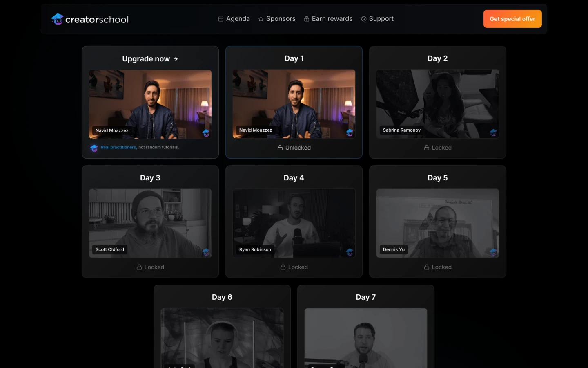Click the mascot badge on Scott Oldford's video

click(206, 252)
